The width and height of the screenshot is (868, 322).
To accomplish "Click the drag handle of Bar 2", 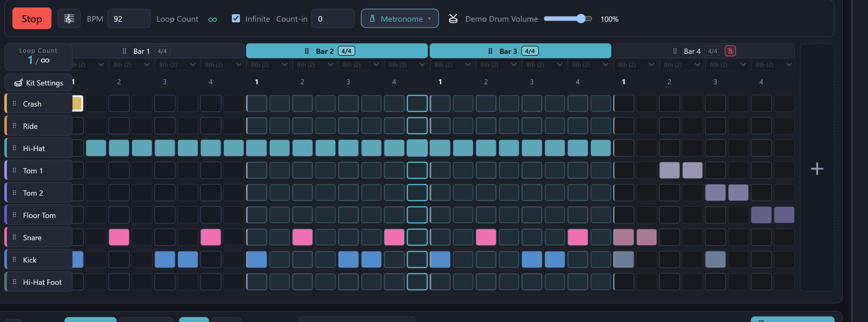I will pos(307,51).
